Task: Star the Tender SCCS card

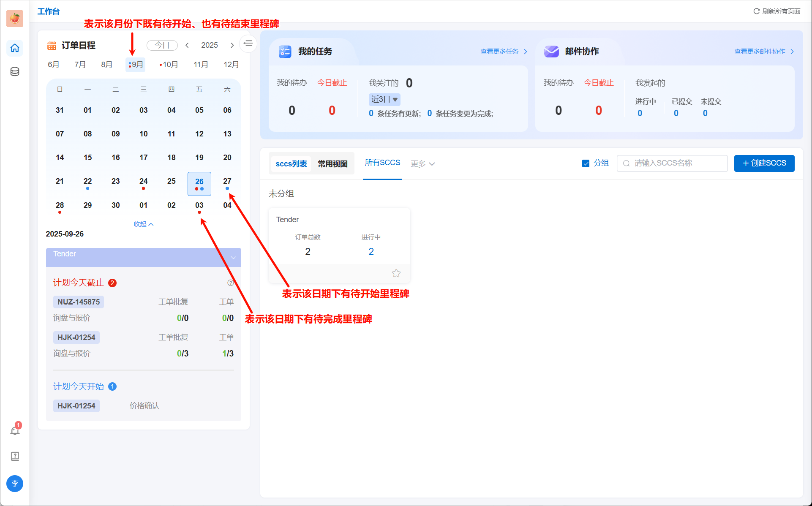Action: pyautogui.click(x=396, y=273)
